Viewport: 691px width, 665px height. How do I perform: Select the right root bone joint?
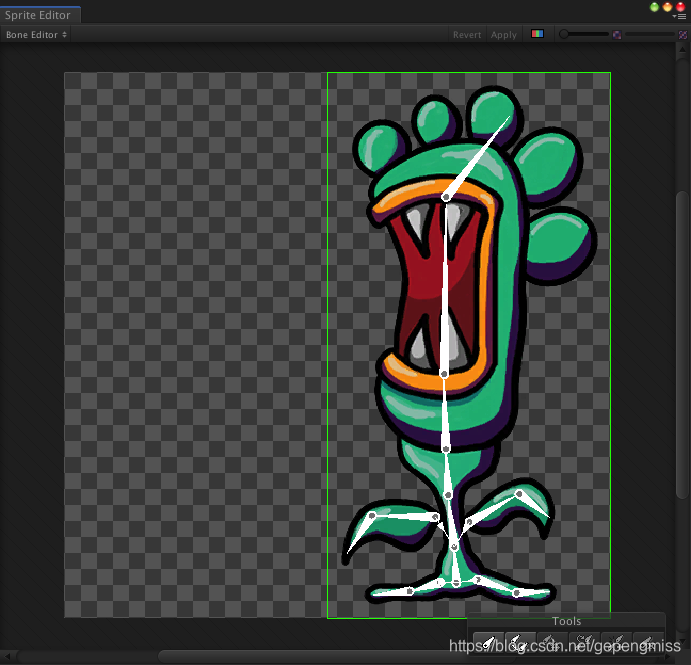click(517, 593)
